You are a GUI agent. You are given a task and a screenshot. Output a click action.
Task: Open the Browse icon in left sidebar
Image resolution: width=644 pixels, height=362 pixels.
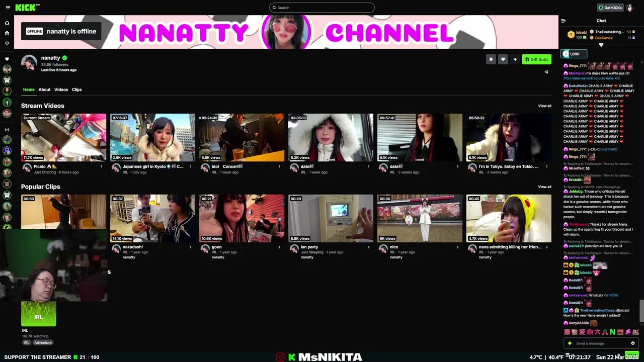point(7,33)
